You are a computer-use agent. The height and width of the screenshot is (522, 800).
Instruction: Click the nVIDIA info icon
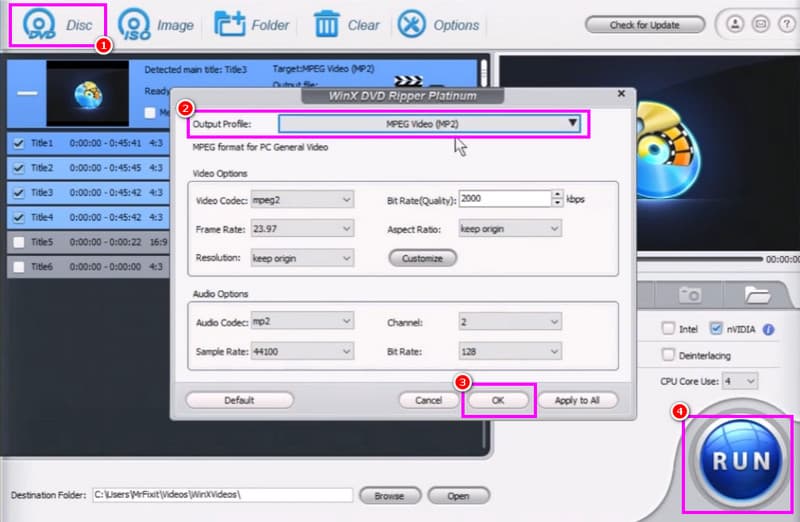(768, 330)
